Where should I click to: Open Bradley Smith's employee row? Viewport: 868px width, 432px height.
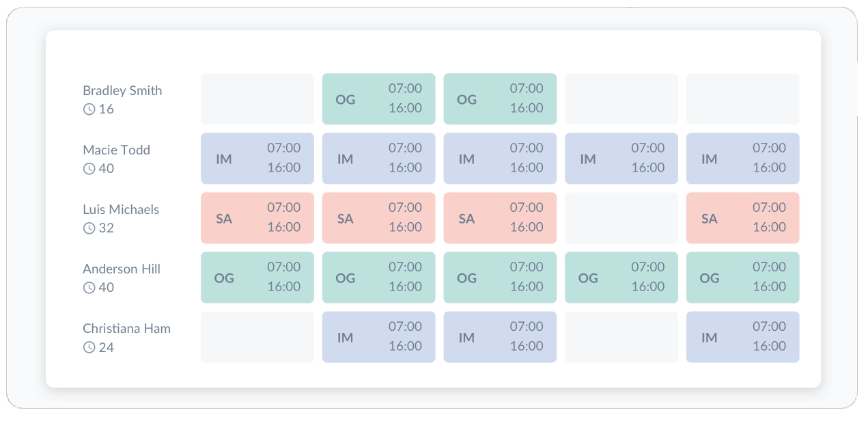pos(122,90)
